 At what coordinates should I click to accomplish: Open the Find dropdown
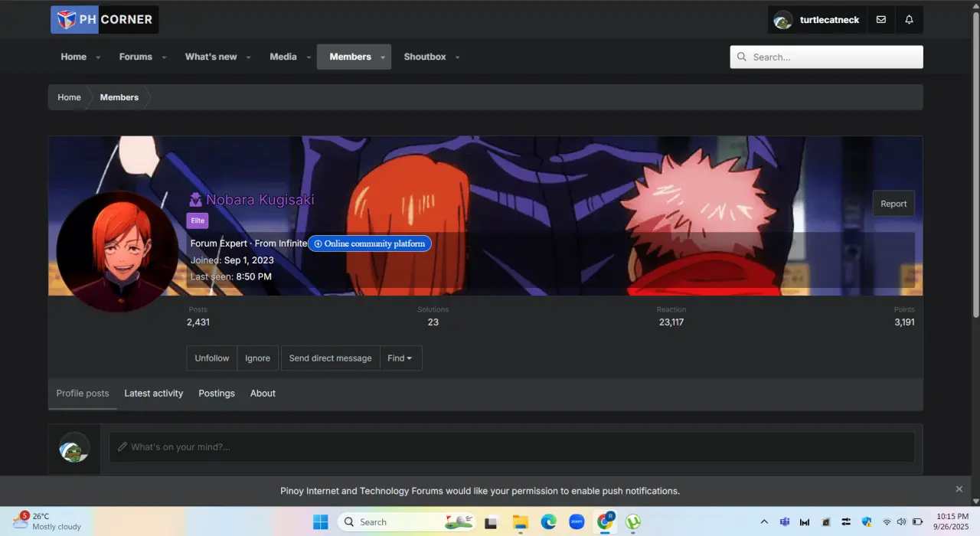[x=400, y=358]
